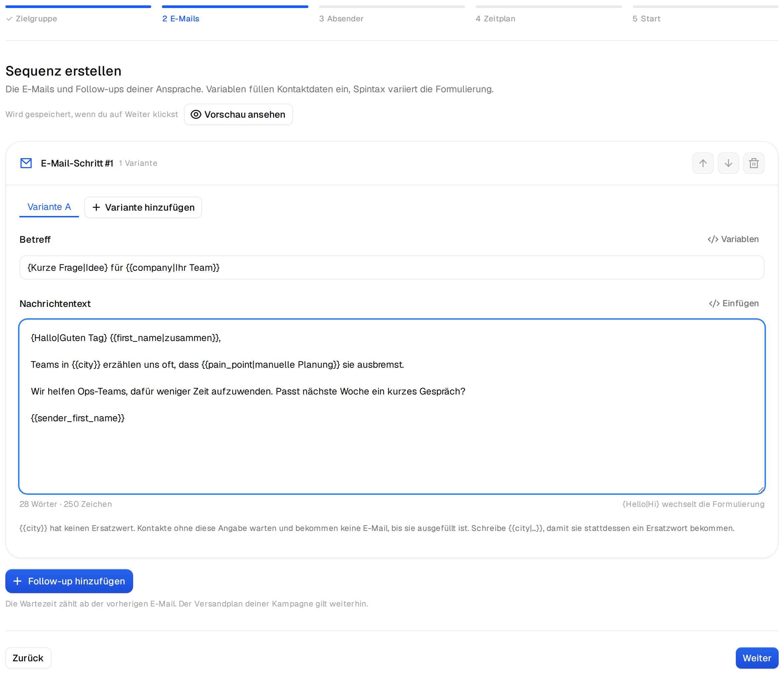Focus the Betreff subject input field
This screenshot has height=674, width=784.
coord(392,267)
